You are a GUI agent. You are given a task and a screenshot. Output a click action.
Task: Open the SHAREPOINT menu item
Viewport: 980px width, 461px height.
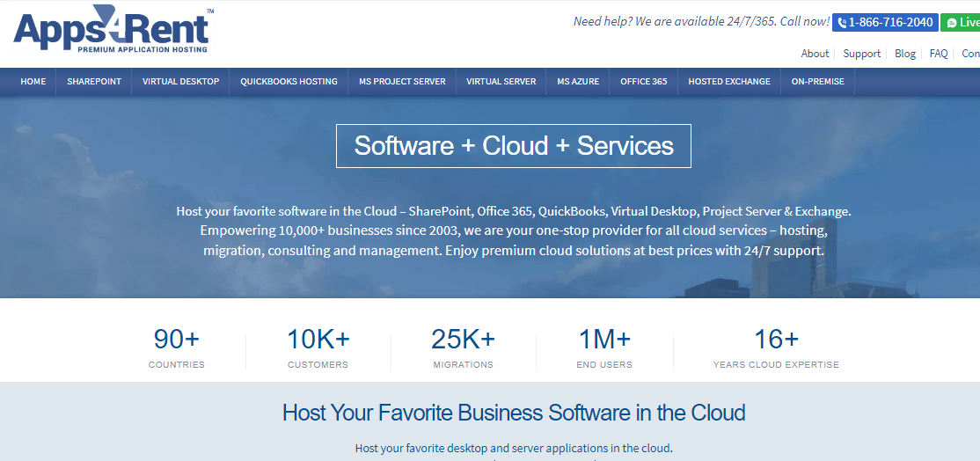point(94,82)
